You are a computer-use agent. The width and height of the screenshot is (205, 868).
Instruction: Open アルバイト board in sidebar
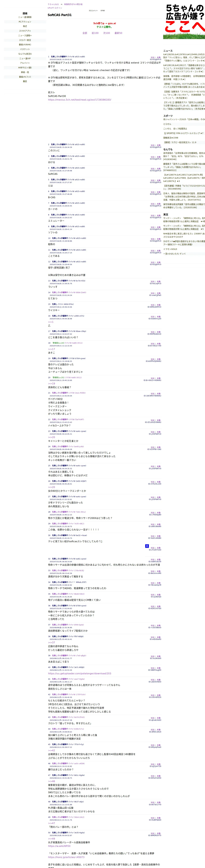(x=25, y=63)
